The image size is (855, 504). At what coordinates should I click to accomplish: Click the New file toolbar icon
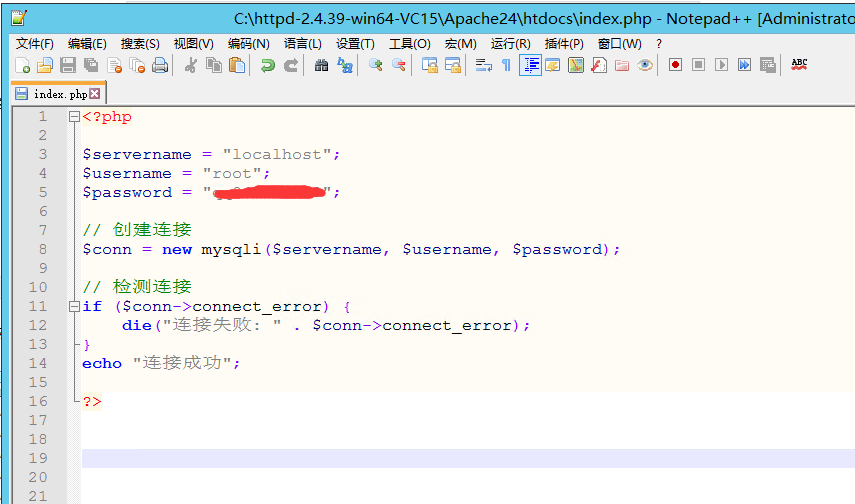pyautogui.click(x=23, y=65)
